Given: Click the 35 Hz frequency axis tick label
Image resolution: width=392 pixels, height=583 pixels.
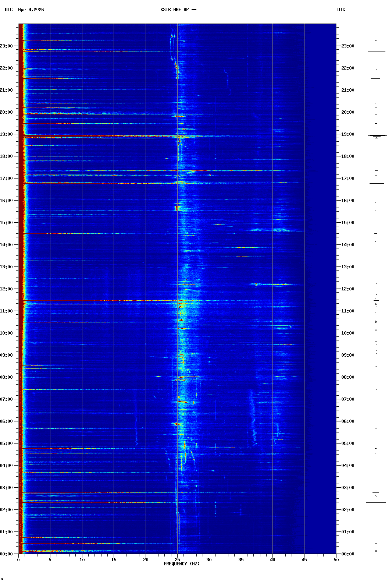Looking at the screenshot, I should [241, 560].
